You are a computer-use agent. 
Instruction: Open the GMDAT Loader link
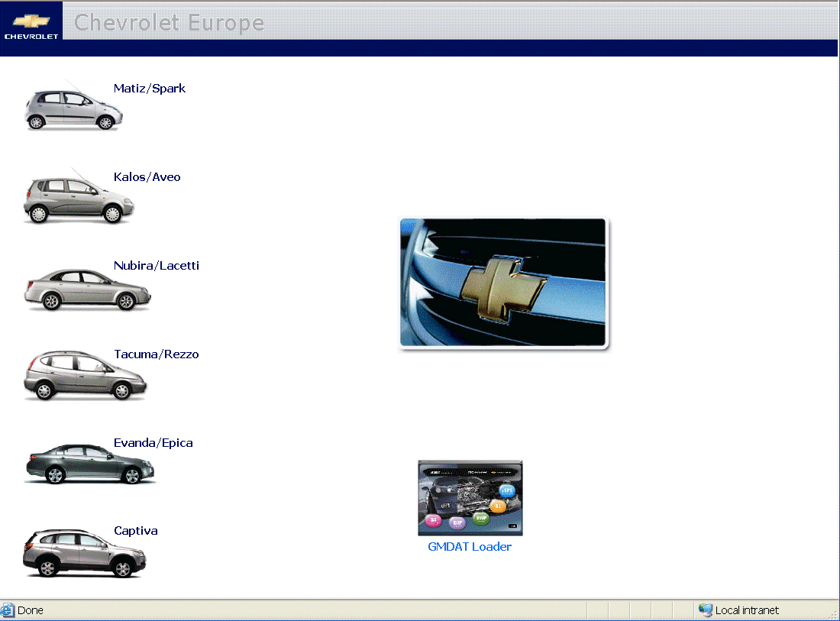click(470, 547)
